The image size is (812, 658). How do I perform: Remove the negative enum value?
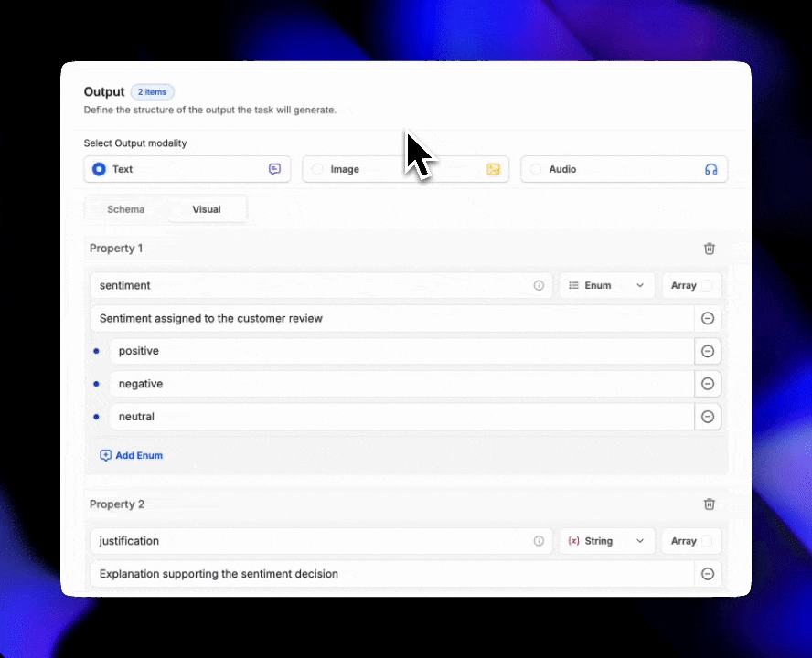pyautogui.click(x=708, y=384)
